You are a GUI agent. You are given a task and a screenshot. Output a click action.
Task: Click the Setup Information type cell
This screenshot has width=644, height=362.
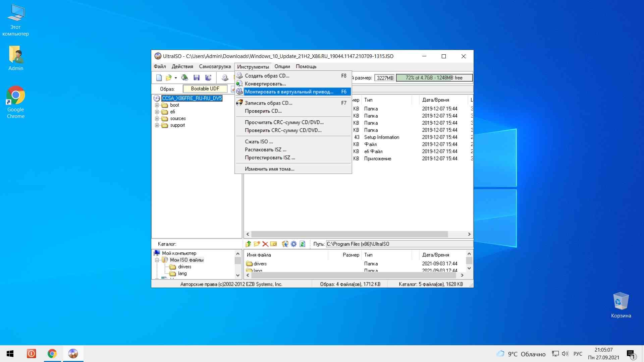382,137
